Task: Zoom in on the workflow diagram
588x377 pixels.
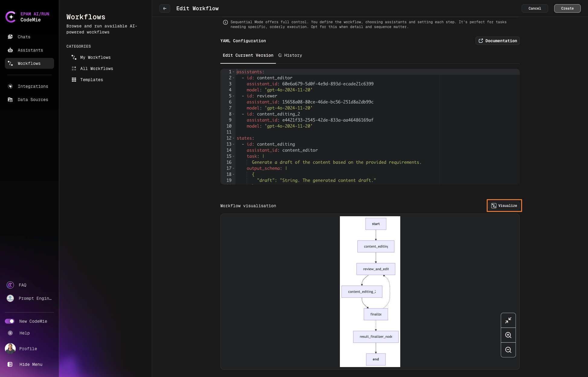Action: [508, 335]
